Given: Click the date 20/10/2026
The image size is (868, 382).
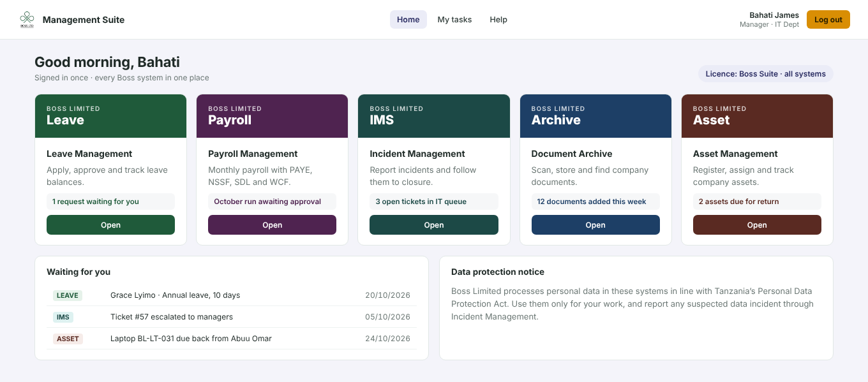Looking at the screenshot, I should coord(387,295).
